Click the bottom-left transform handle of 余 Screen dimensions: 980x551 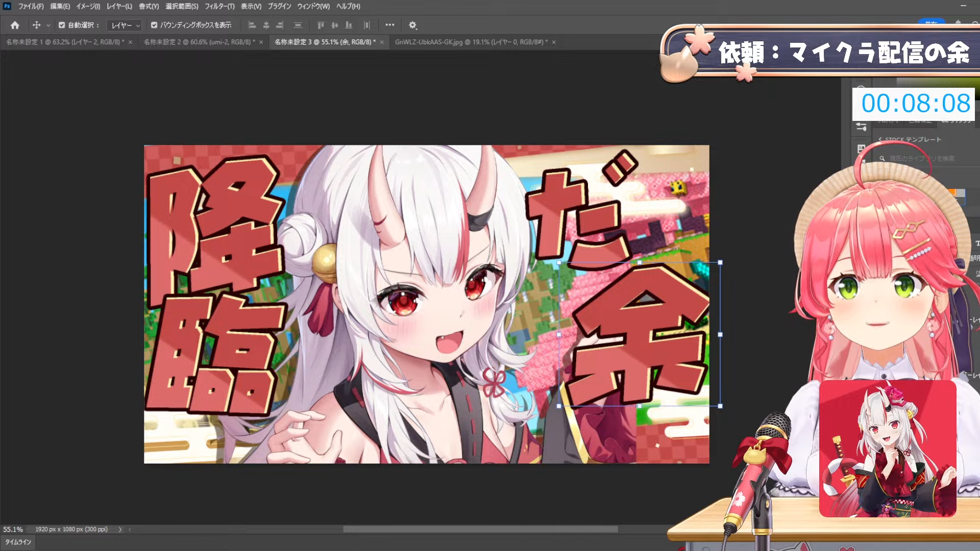click(559, 406)
